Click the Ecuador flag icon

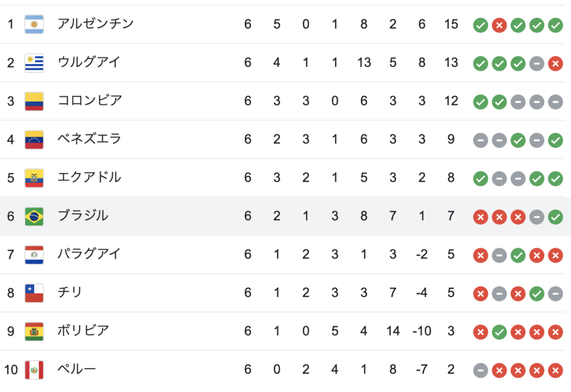pyautogui.click(x=34, y=178)
